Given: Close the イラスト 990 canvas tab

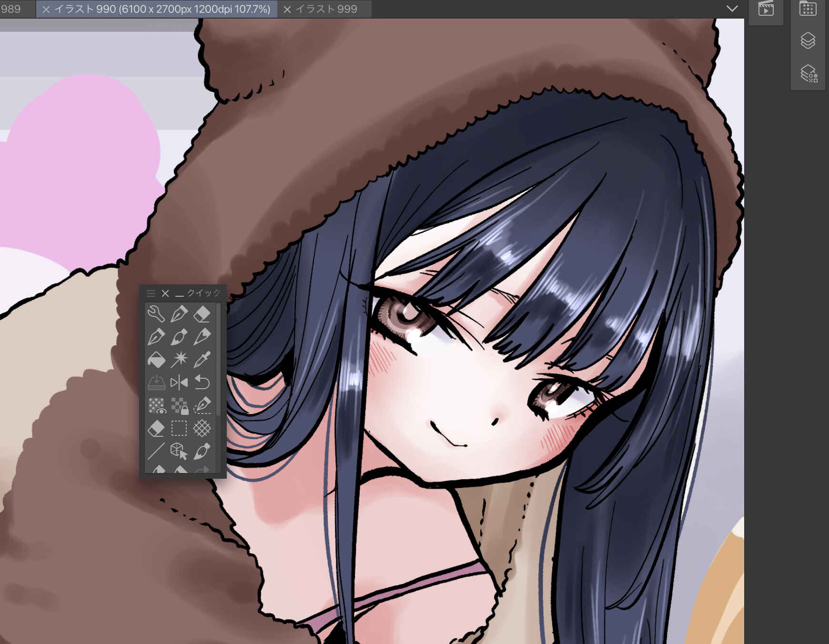Looking at the screenshot, I should (46, 9).
